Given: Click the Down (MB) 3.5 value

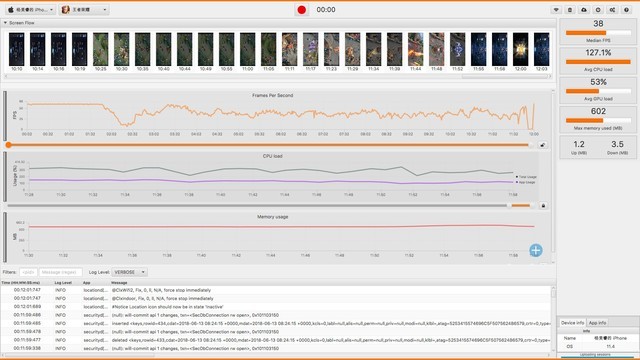Looking at the screenshot, I should tap(617, 144).
